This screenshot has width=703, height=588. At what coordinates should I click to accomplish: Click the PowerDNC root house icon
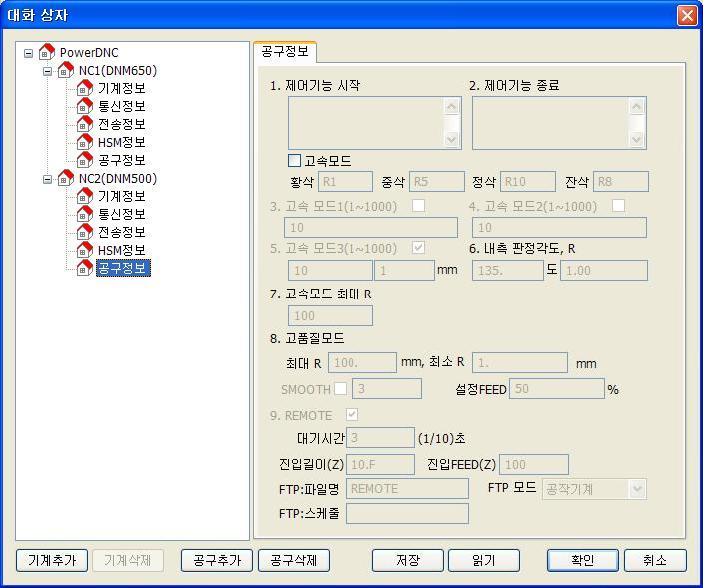(47, 52)
